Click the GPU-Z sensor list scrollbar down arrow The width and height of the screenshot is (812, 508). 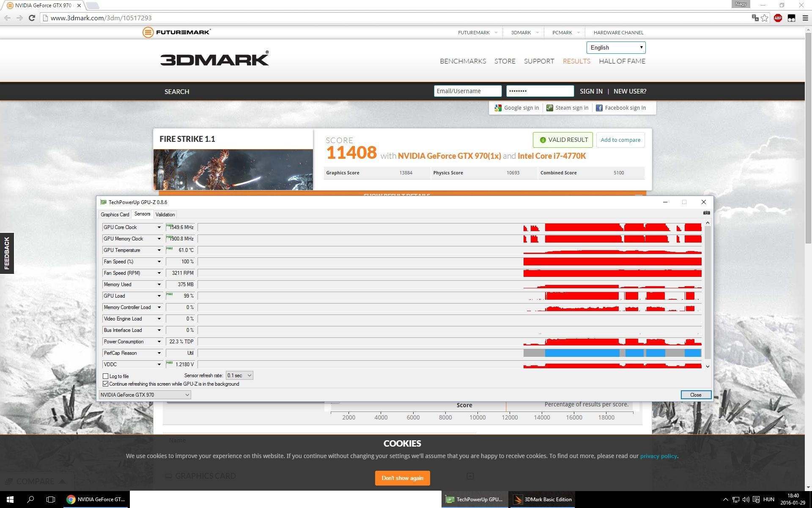(708, 367)
